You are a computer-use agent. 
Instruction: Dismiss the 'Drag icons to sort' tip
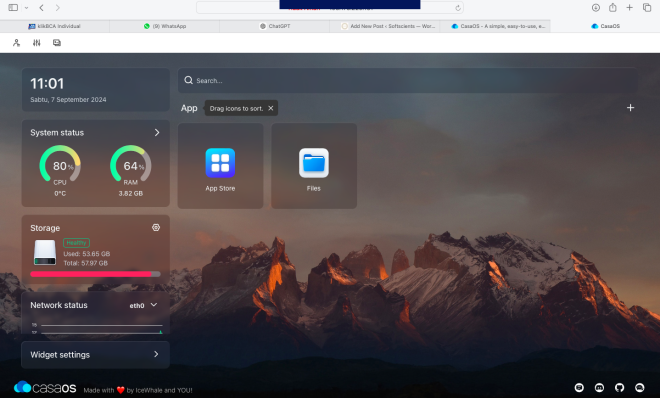271,108
